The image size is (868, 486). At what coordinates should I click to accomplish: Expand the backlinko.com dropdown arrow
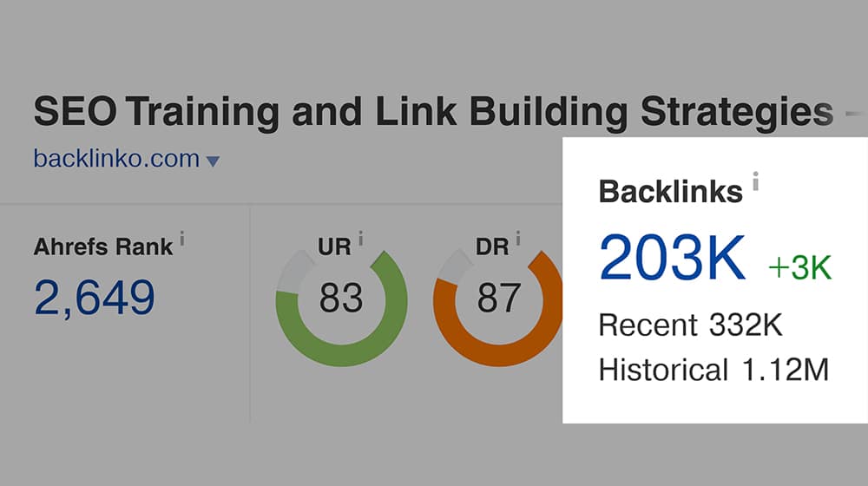click(x=213, y=161)
